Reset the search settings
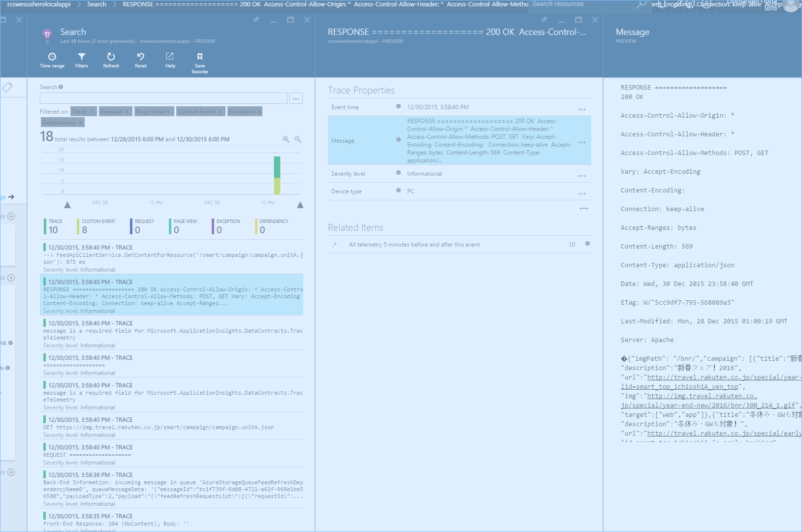The width and height of the screenshot is (802, 532). click(x=141, y=60)
